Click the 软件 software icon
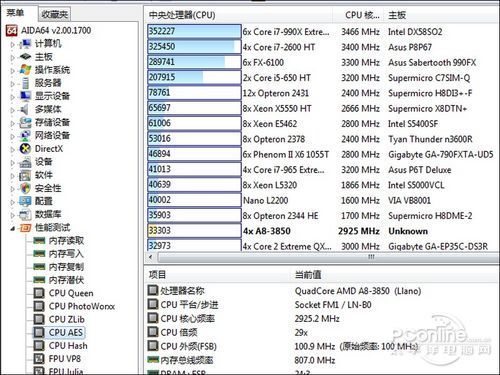Screen dimensions: 500x375 (25, 175)
